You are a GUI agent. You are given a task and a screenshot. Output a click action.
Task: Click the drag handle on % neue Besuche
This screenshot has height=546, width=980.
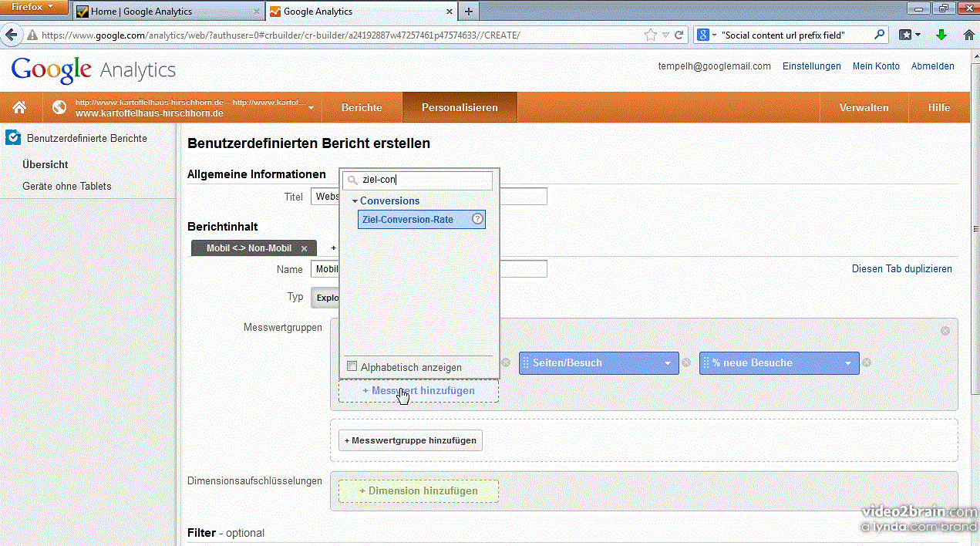pos(706,362)
